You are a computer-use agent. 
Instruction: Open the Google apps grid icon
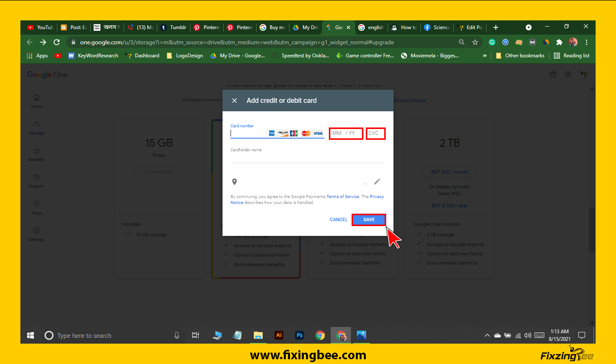[568, 74]
